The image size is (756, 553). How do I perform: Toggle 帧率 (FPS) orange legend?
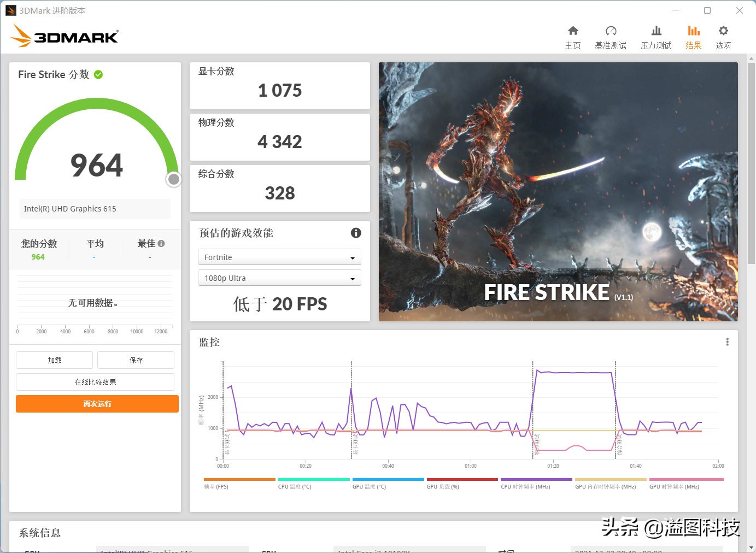(x=239, y=484)
